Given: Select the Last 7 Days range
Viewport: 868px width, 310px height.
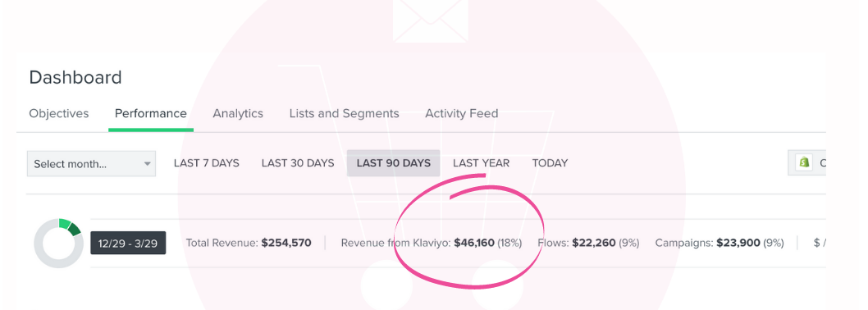Looking at the screenshot, I should [207, 163].
